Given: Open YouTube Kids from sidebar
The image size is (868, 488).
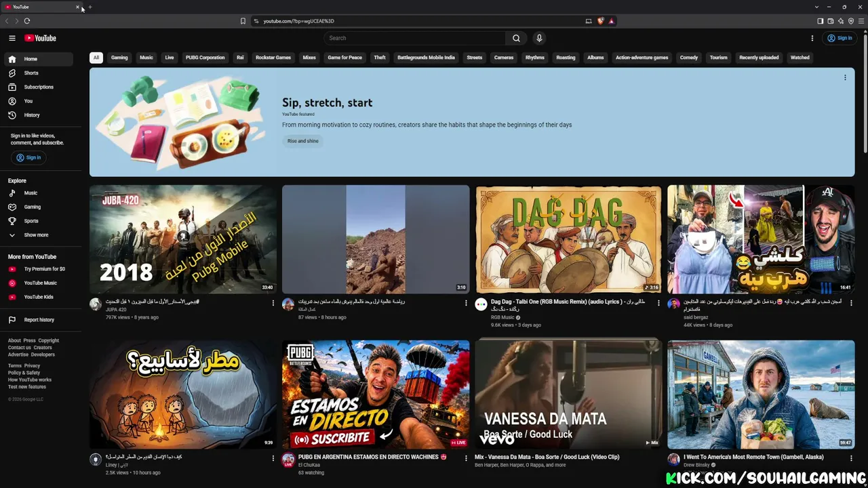Looking at the screenshot, I should coord(39,297).
